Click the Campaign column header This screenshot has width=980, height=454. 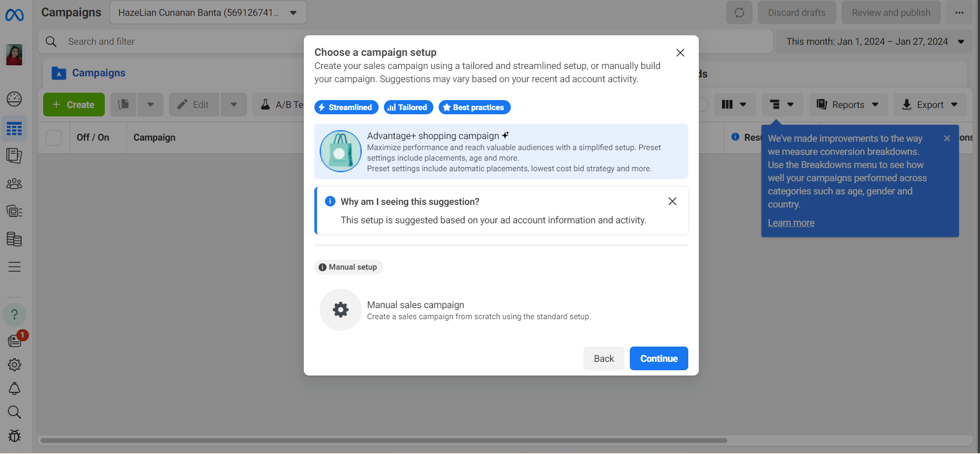[154, 137]
